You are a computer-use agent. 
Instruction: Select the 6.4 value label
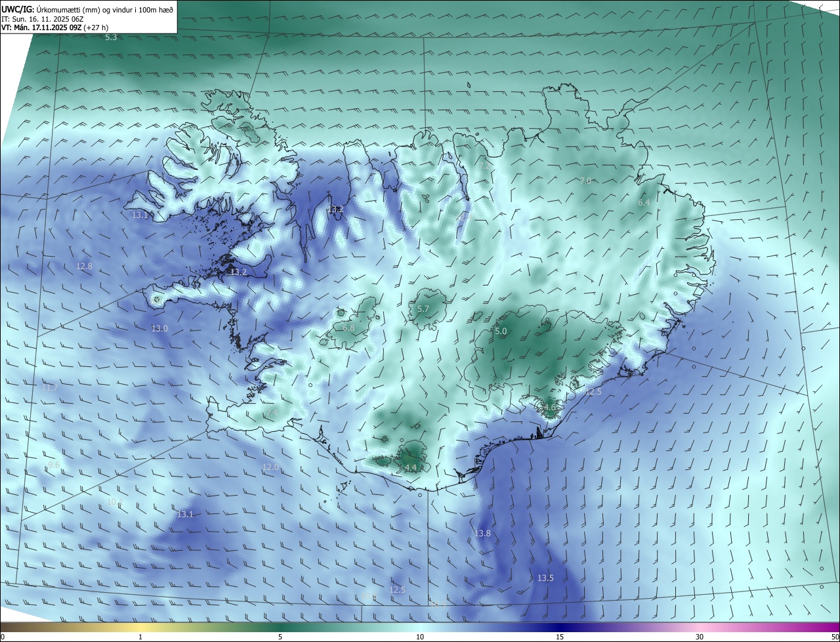644,203
